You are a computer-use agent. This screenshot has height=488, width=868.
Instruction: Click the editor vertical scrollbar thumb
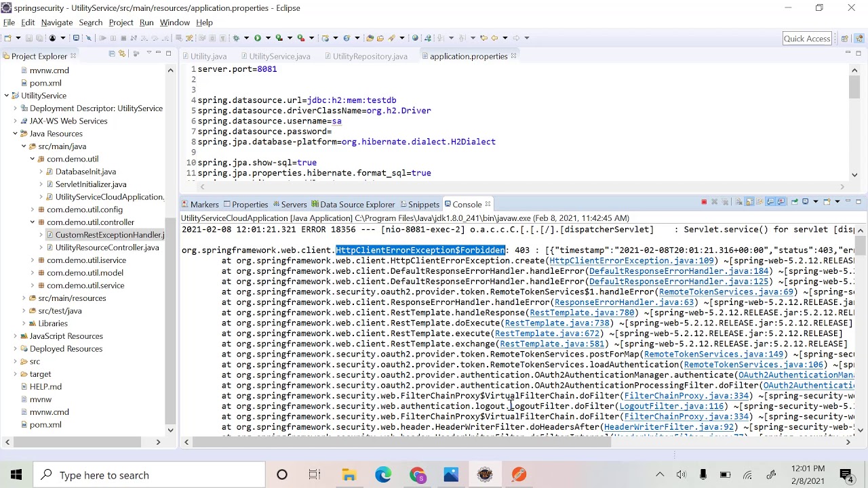[x=854, y=86]
